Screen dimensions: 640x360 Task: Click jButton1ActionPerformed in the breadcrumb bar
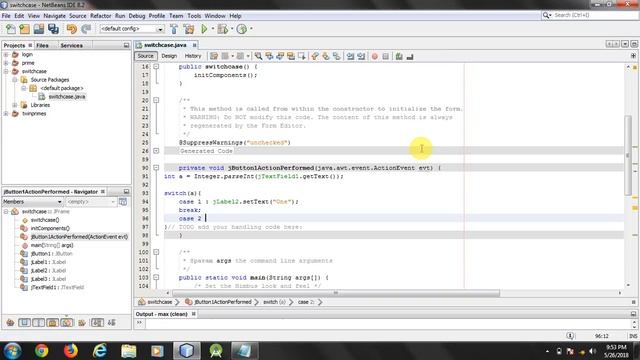pos(223,302)
